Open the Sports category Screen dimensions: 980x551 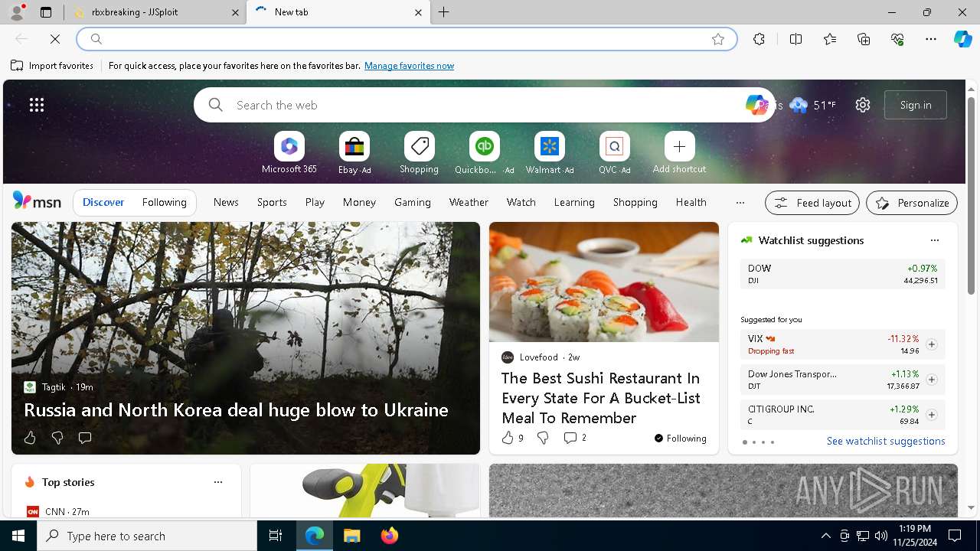pyautogui.click(x=272, y=202)
